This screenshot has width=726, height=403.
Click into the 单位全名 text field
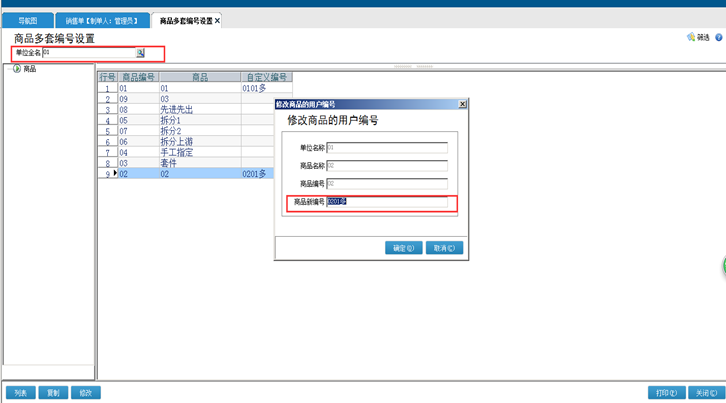point(88,53)
